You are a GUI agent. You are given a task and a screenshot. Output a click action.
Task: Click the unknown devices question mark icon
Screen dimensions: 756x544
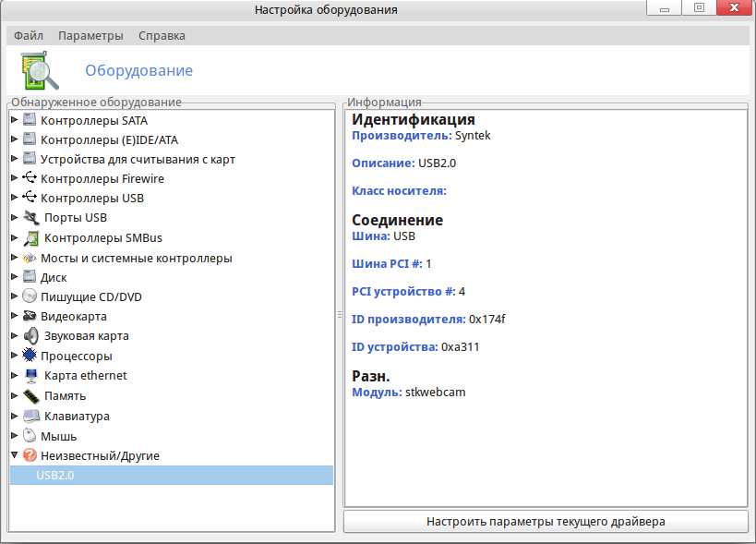(x=30, y=454)
